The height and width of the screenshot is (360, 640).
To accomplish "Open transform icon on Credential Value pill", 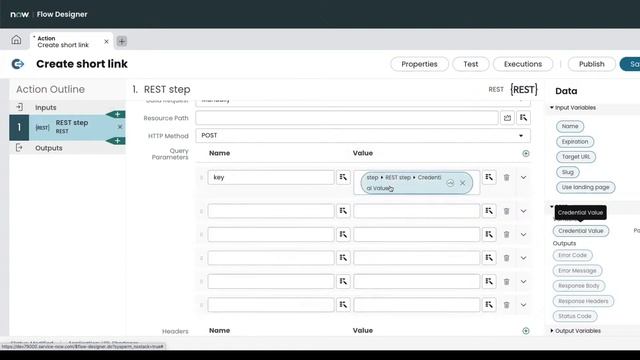I will pos(450,183).
